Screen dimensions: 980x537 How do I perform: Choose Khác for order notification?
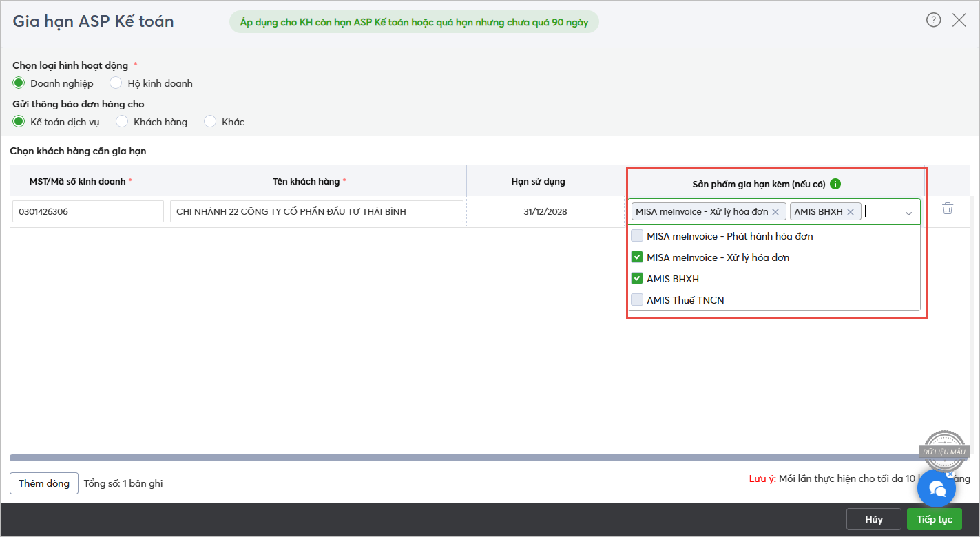click(210, 122)
